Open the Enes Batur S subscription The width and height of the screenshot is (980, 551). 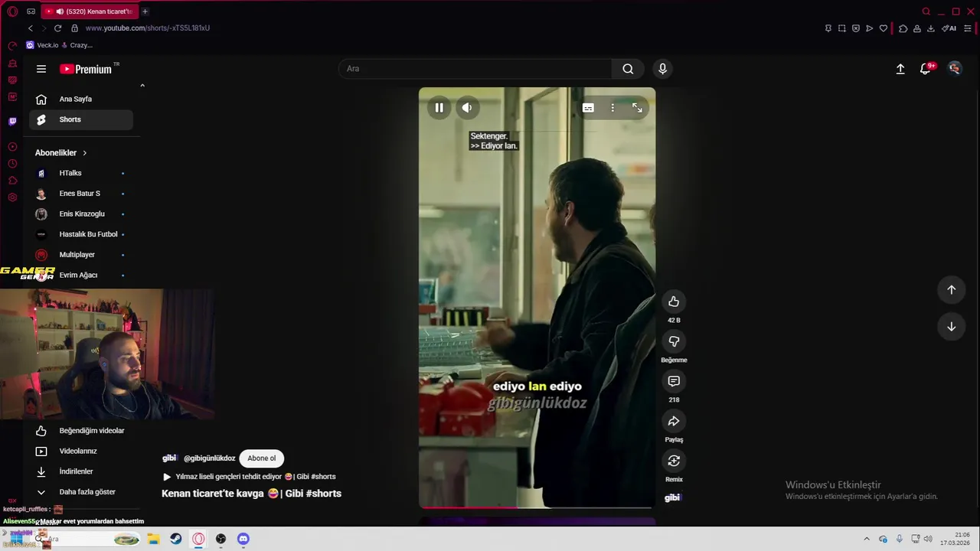(x=81, y=194)
